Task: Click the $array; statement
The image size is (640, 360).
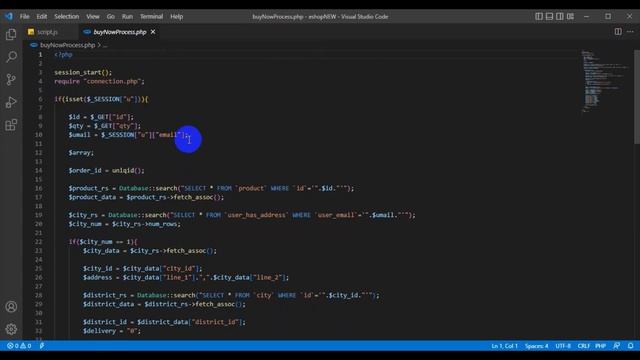Action: coord(81,153)
